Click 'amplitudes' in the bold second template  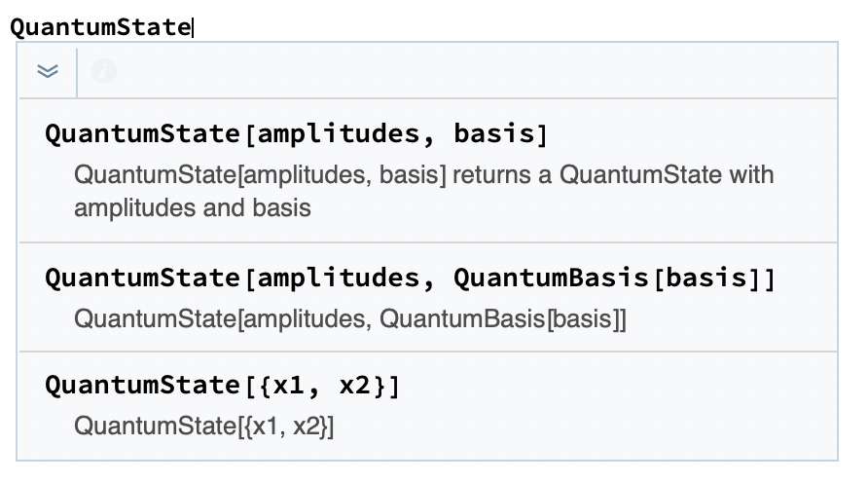(x=339, y=279)
